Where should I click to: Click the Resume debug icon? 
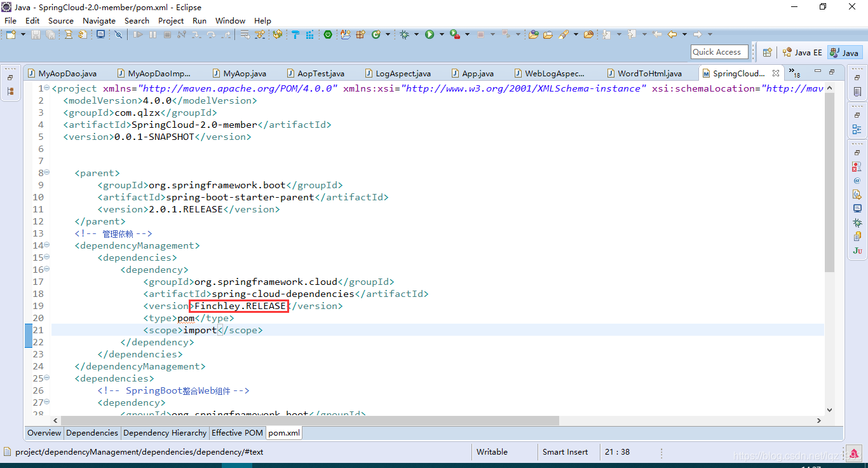coord(138,34)
